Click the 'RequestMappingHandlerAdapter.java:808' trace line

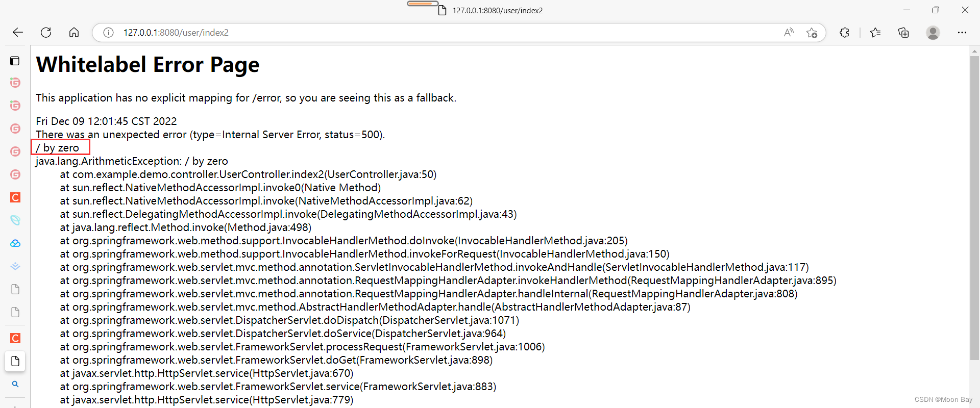click(x=429, y=294)
